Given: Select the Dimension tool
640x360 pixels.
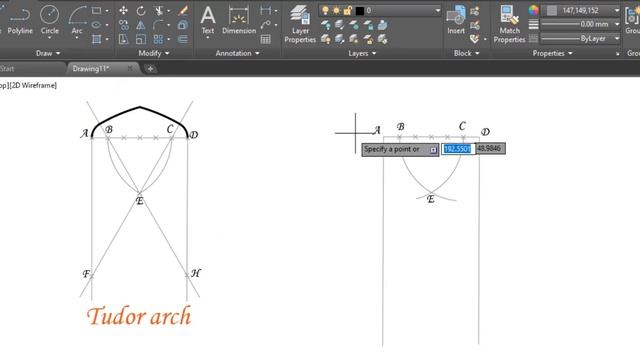Looking at the screenshot, I should point(239,20).
